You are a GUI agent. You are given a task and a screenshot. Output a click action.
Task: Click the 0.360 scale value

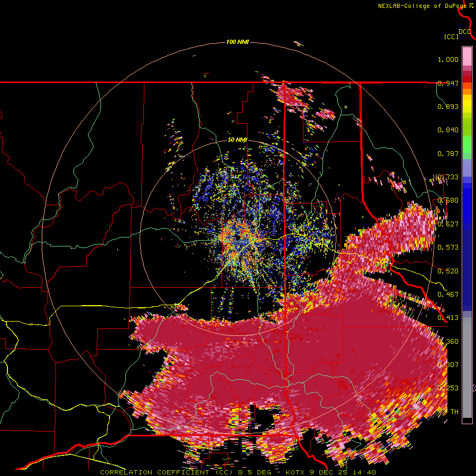click(448, 342)
